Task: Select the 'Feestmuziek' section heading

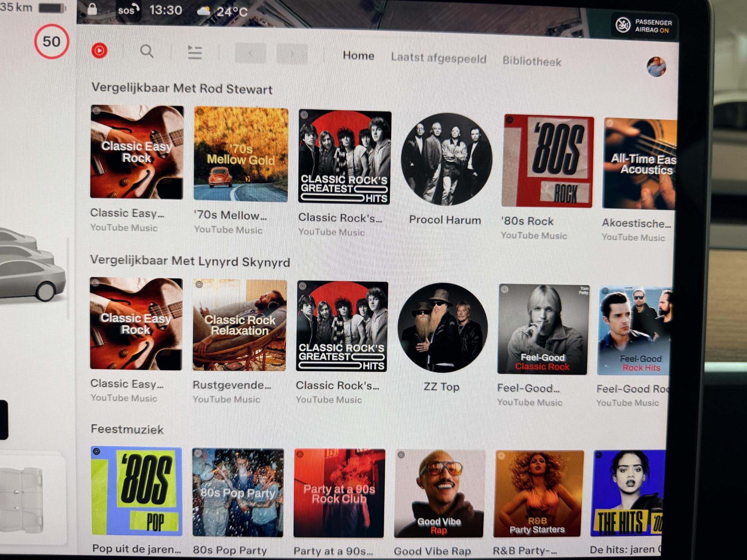Action: 127,429
